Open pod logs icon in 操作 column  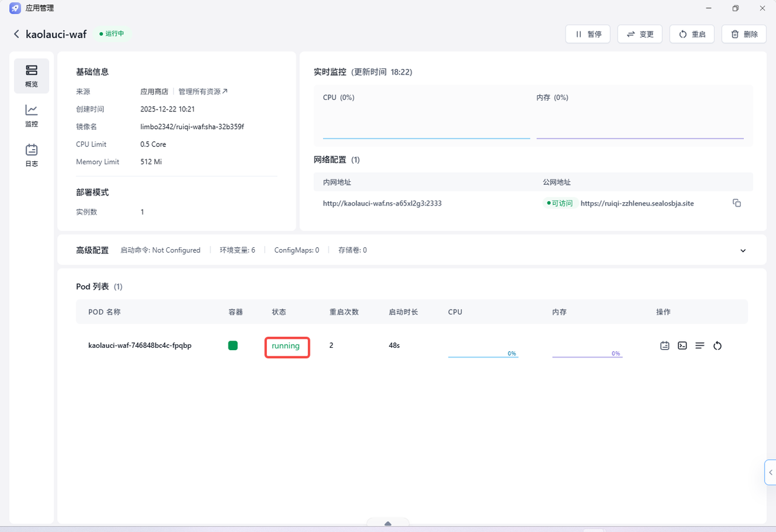click(665, 345)
